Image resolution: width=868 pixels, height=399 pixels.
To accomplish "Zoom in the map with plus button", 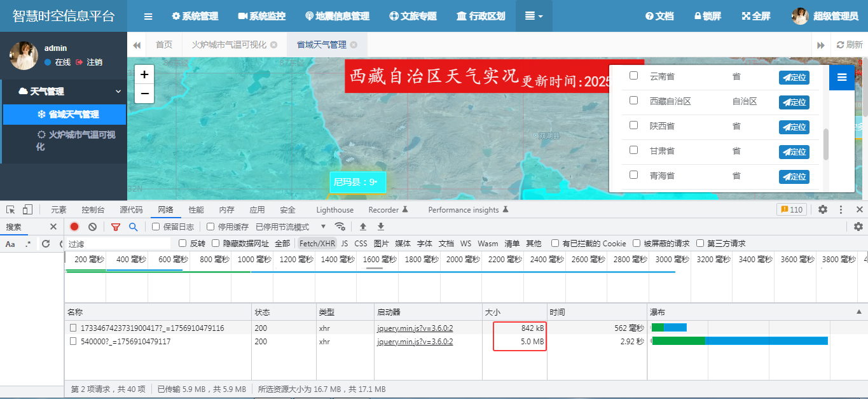I will (144, 75).
